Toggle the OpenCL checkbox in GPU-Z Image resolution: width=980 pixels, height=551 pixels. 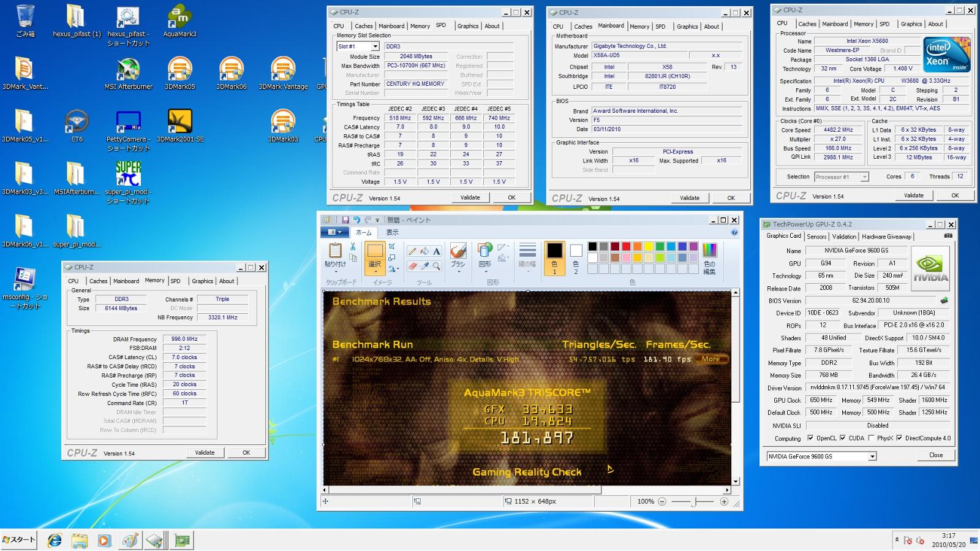(x=810, y=438)
